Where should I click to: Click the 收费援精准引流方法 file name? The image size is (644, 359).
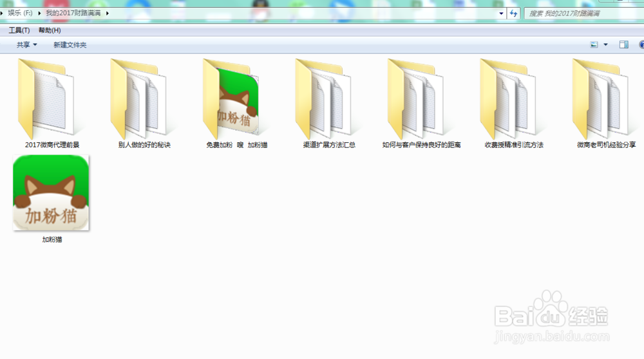(514, 145)
